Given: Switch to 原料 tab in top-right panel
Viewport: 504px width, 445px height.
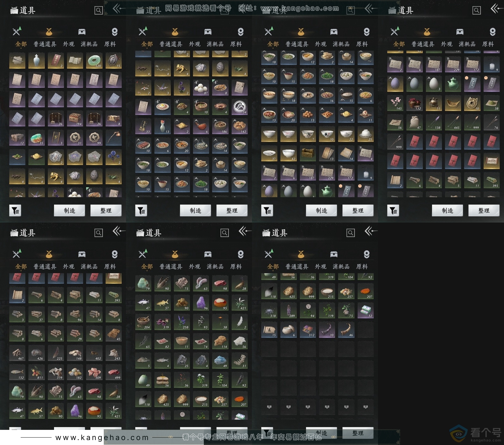Looking at the screenshot, I should coord(488,44).
